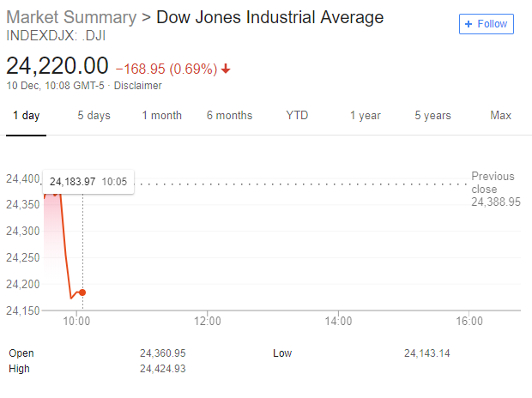Open the Disclaimer link
532x398 pixels.
(x=138, y=86)
